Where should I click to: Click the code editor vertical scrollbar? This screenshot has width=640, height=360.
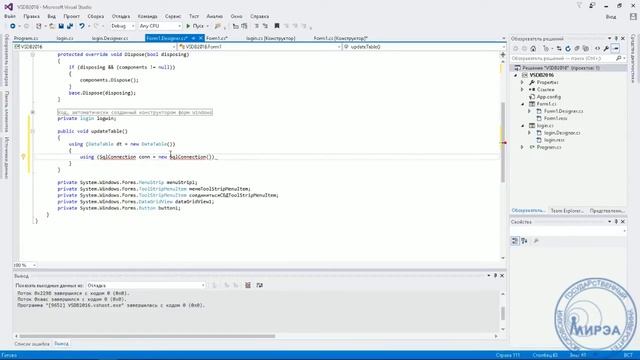[503, 142]
